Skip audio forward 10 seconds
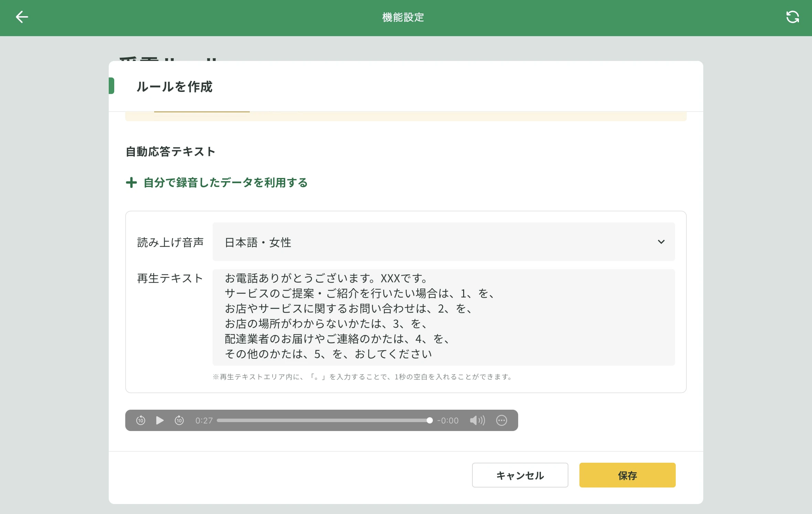This screenshot has width=812, height=514. tap(179, 420)
